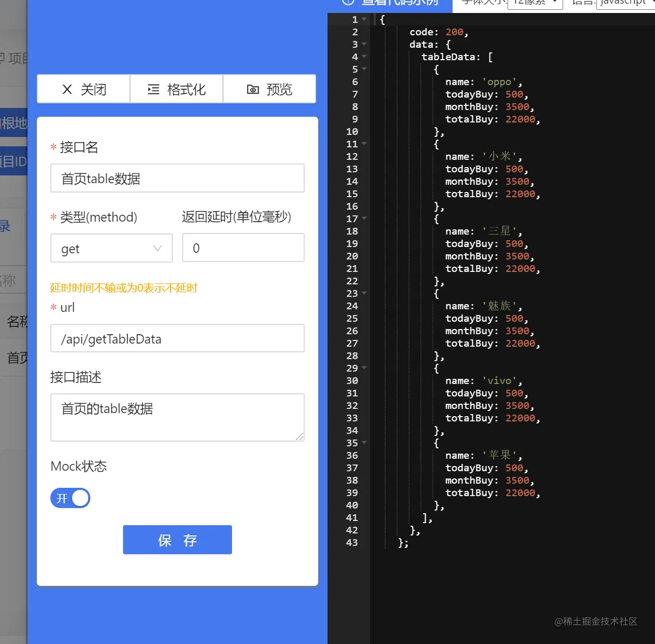This screenshot has height=644, width=655.
Task: Collapse the object fold at line 11
Action: 364,144
